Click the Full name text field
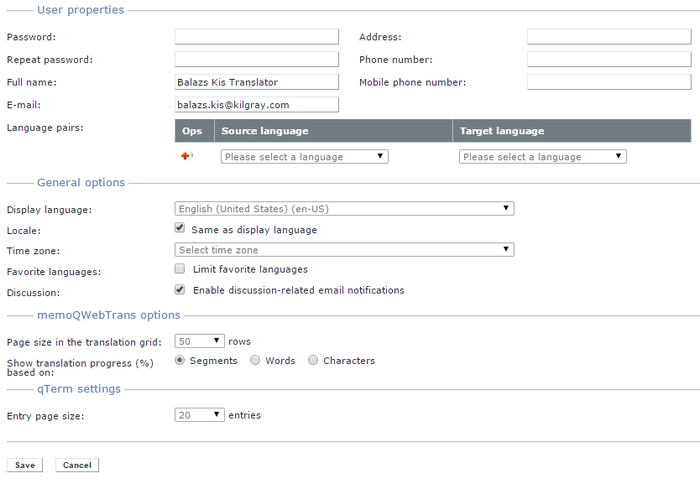Screen dimensions: 700x479 [257, 82]
